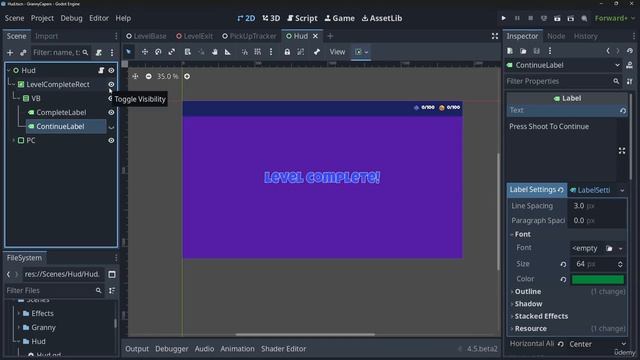Image resolution: width=640 pixels, height=360 pixels.
Task: Toggle visibility of the Hud node
Action: pyautogui.click(x=111, y=70)
